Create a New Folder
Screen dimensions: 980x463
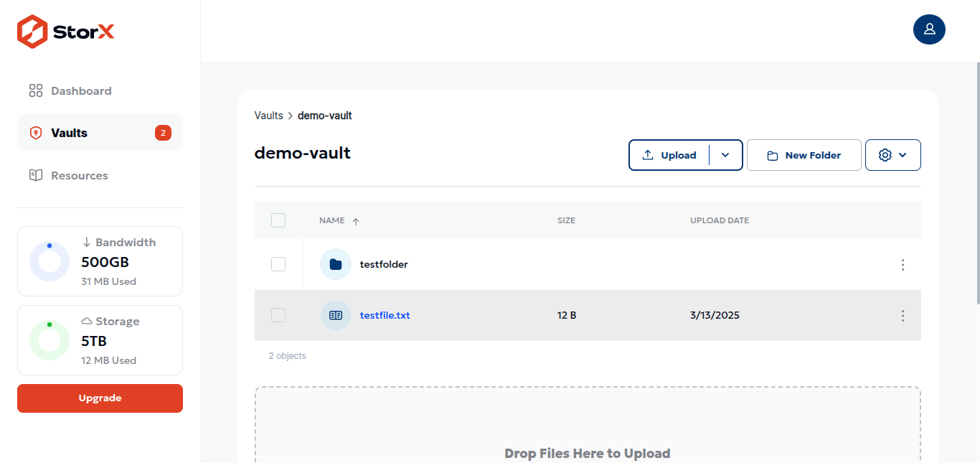tap(804, 155)
